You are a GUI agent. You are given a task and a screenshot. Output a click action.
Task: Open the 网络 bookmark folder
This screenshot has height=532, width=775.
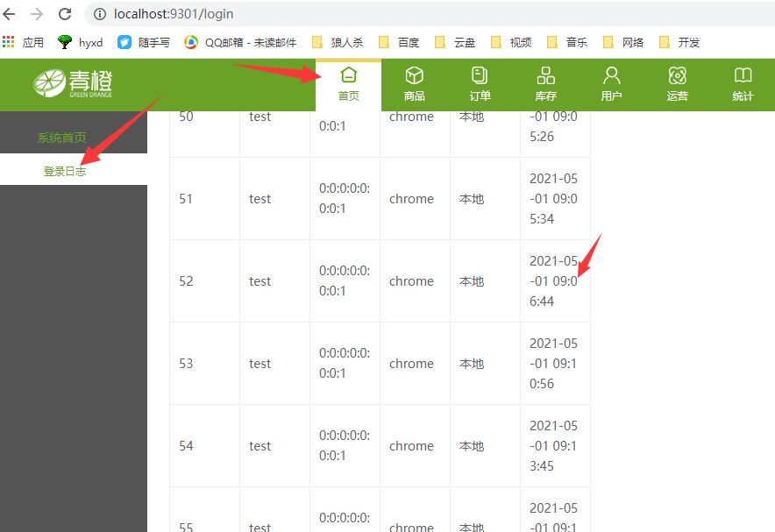point(623,42)
